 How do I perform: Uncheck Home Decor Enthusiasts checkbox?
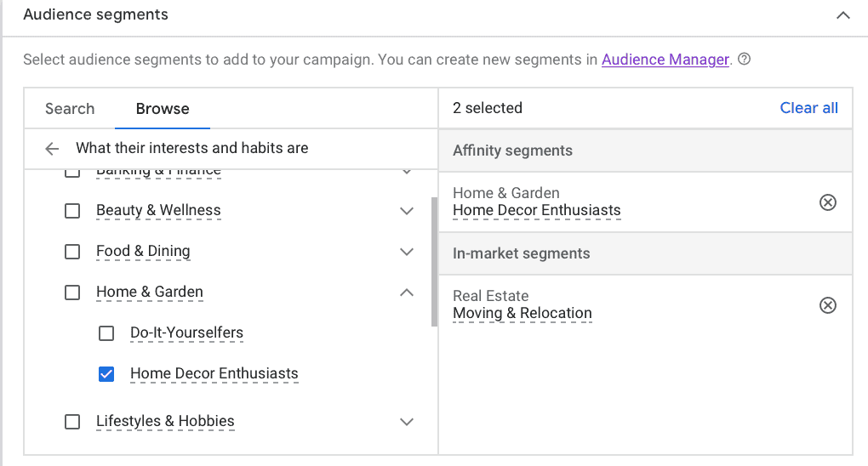(x=106, y=374)
